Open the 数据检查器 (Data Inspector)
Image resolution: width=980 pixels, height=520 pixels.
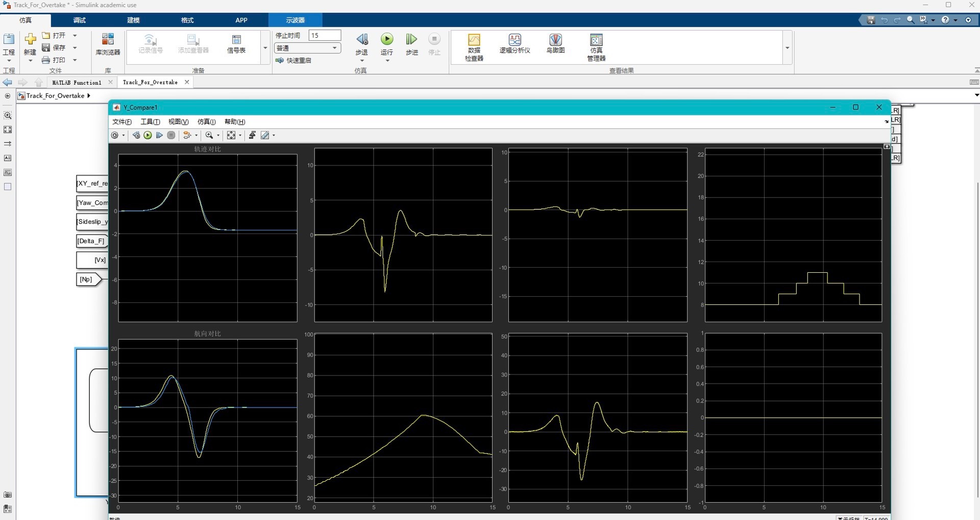(x=474, y=46)
